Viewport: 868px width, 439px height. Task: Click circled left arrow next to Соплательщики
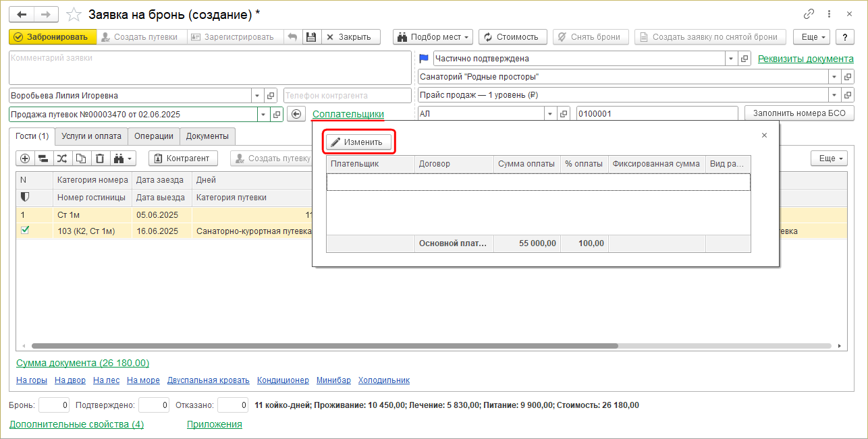[297, 114]
